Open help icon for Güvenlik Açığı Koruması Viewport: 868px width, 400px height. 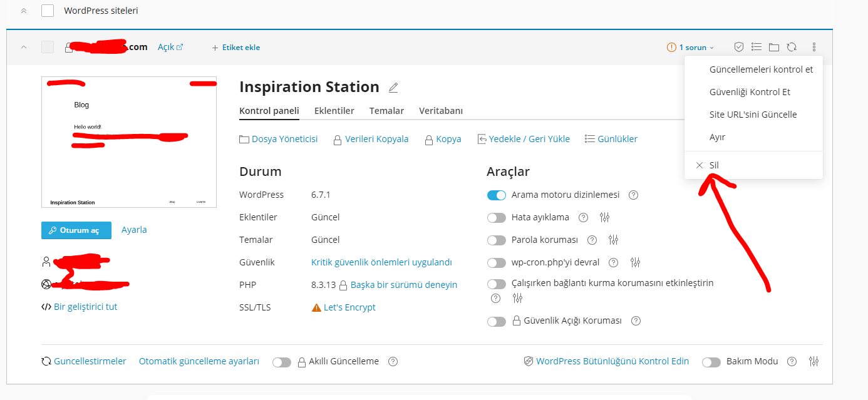(636, 321)
